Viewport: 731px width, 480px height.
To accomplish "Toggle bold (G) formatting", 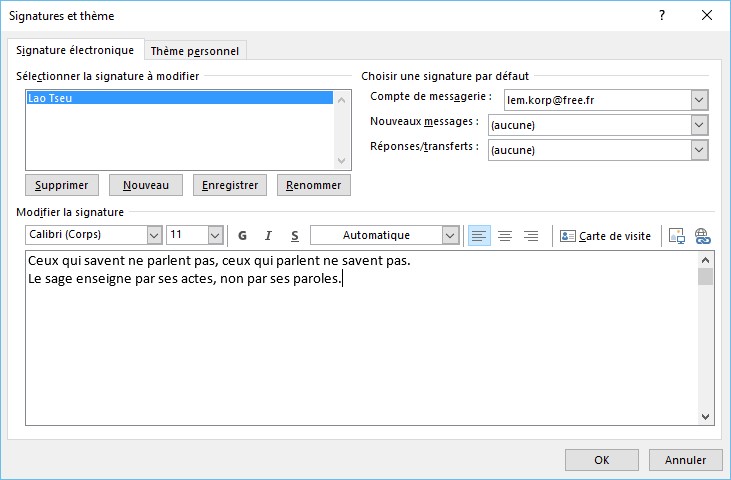I will [242, 235].
